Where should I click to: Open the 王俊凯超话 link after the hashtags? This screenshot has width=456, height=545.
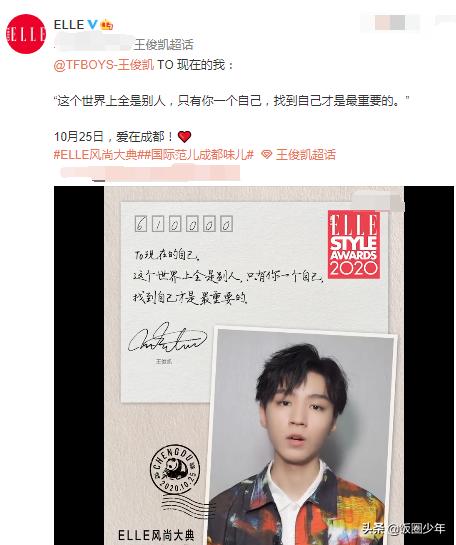306,155
